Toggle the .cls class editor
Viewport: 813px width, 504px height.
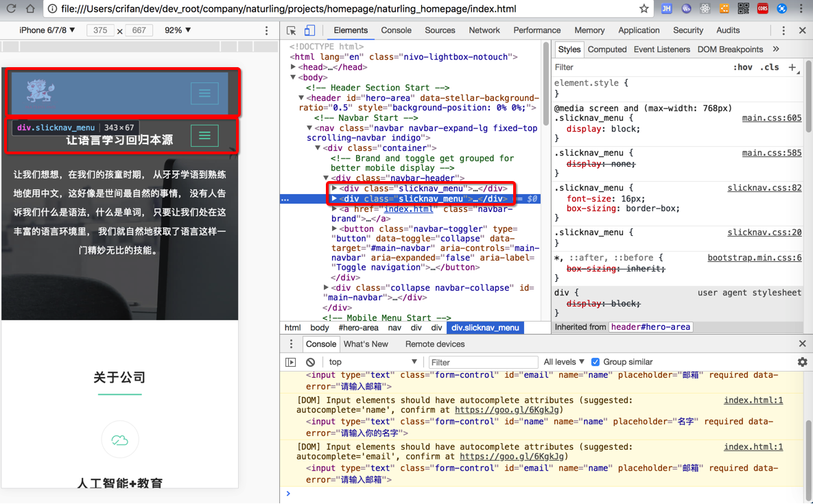pos(770,67)
